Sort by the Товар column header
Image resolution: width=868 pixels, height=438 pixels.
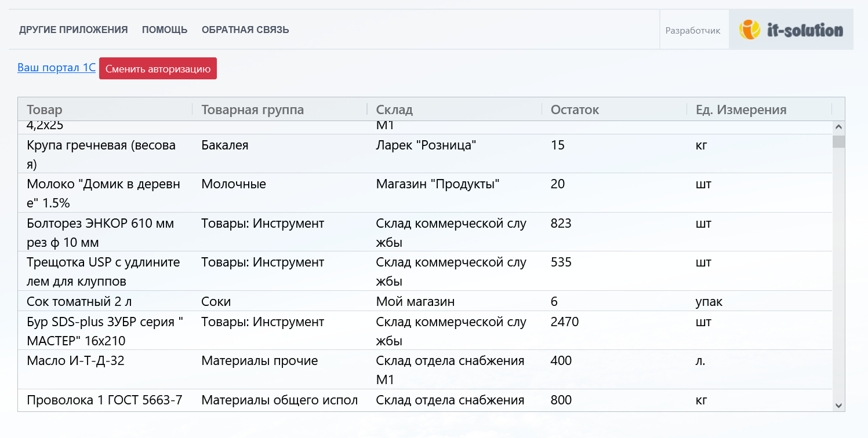point(45,110)
